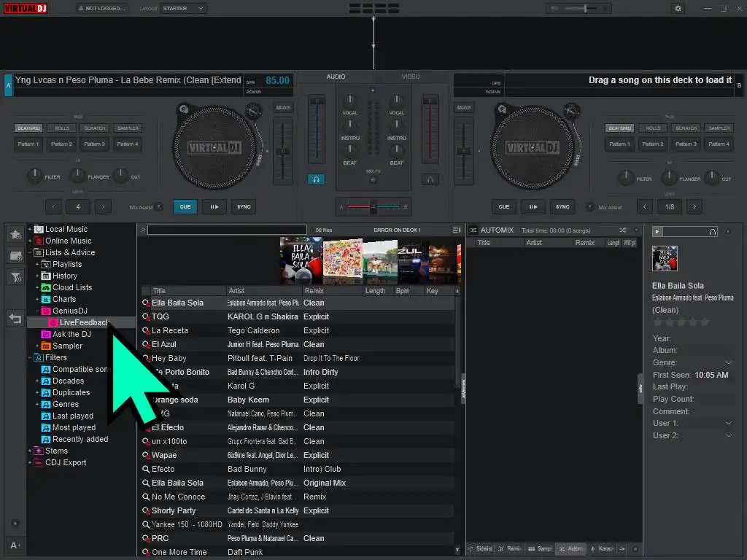Click the virtual folder icon below star
Screen dimensions: 747x560
coord(16,256)
